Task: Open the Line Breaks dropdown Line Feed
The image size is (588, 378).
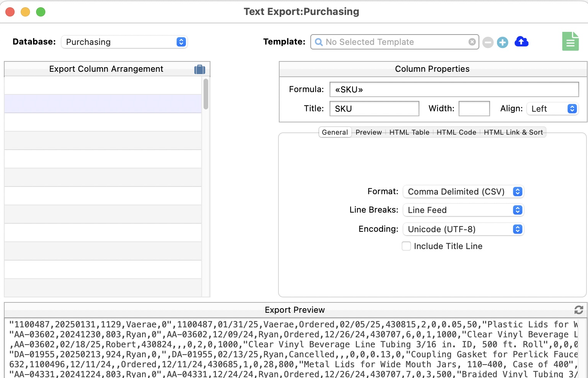Action: (463, 210)
